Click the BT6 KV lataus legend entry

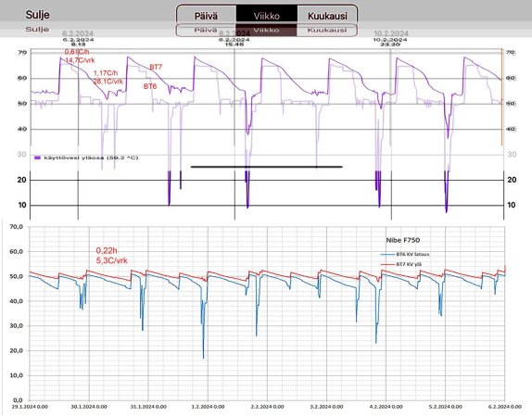coord(405,254)
